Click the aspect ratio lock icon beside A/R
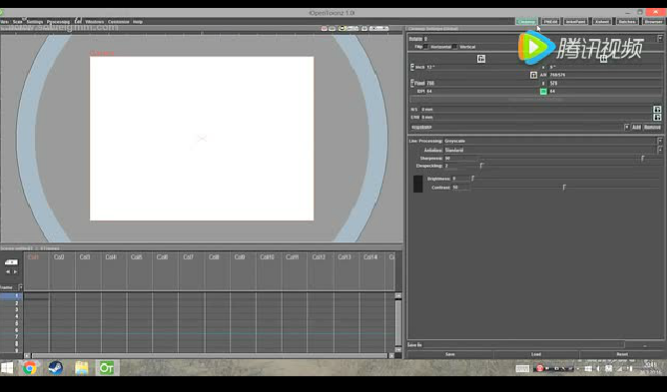667x392 pixels. (533, 75)
